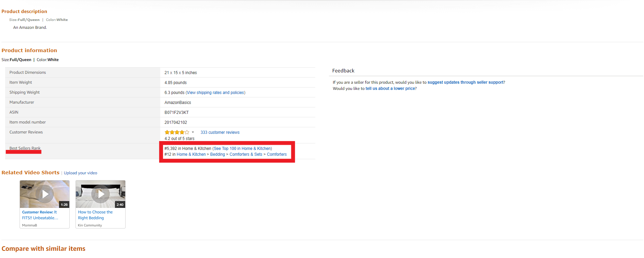Viewport: 644px width, 258px height.
Task: Open the 333 customer reviews link
Action: [220, 132]
